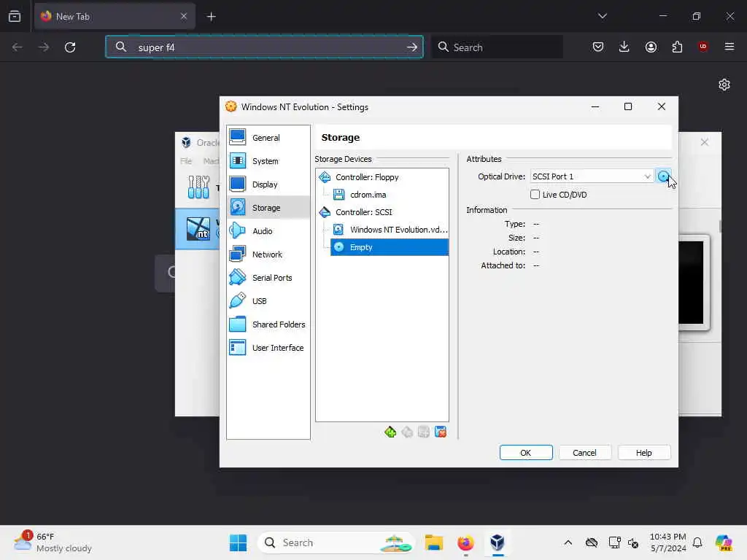
Task: Open new tab page personalize gear
Action: (x=724, y=85)
